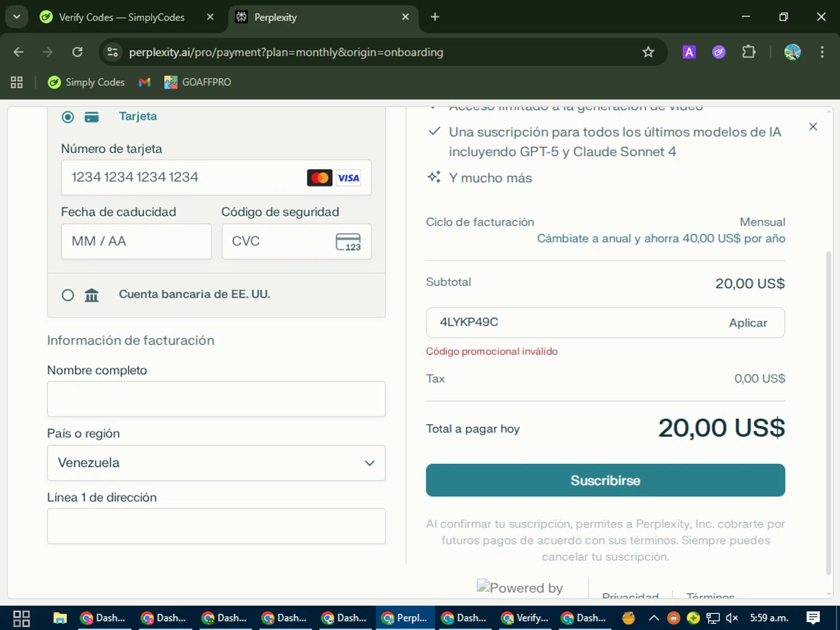Open the tab search dropdown arrow

[17, 17]
